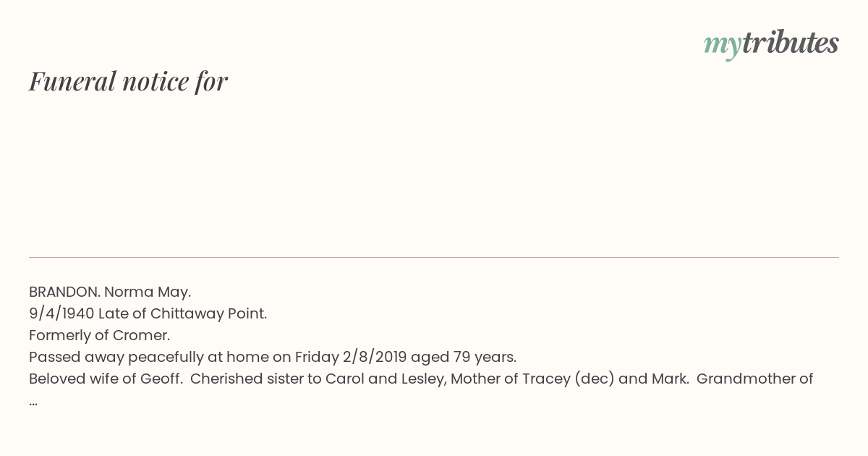Screen dimensions: 868x456
Task: Click the horizontal divider line
Action: 434,257
